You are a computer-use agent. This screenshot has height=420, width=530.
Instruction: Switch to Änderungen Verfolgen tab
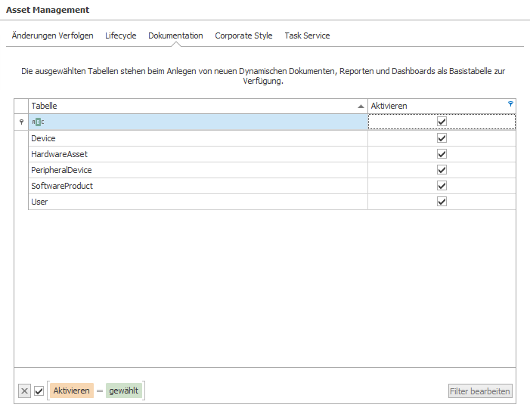pos(52,36)
